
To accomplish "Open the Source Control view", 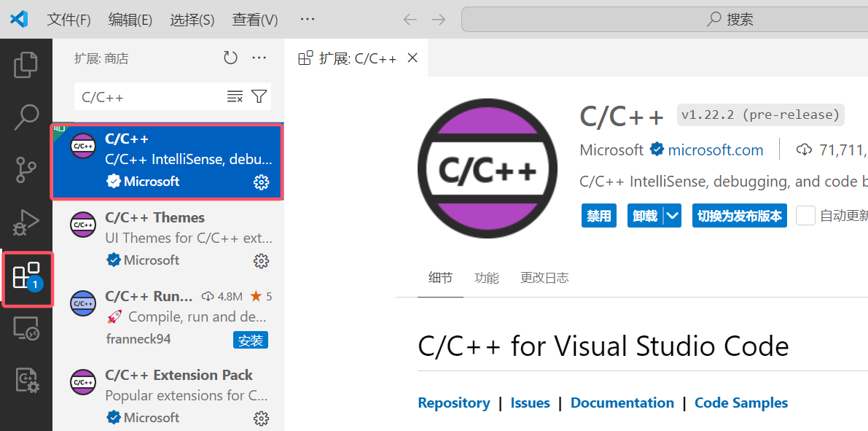I will point(26,169).
